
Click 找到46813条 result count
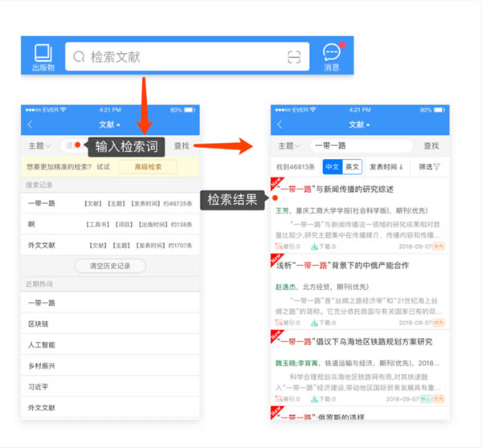(296, 167)
